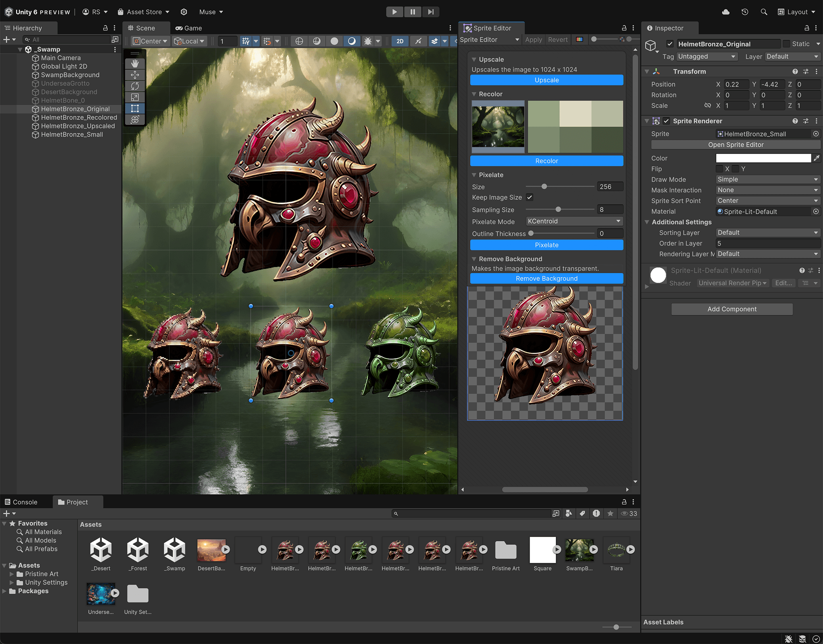Image resolution: width=823 pixels, height=644 pixels.
Task: Click the move tool icon in toolbar
Action: [134, 75]
